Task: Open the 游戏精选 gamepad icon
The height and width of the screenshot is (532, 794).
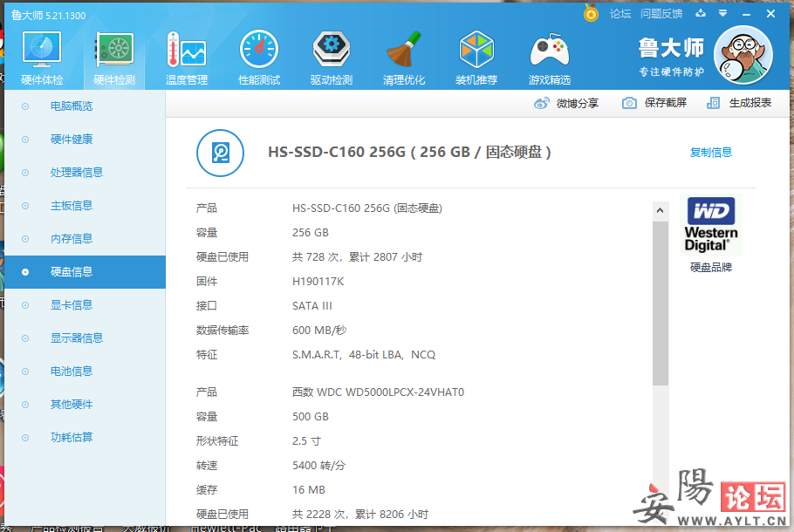Action: 550,50
